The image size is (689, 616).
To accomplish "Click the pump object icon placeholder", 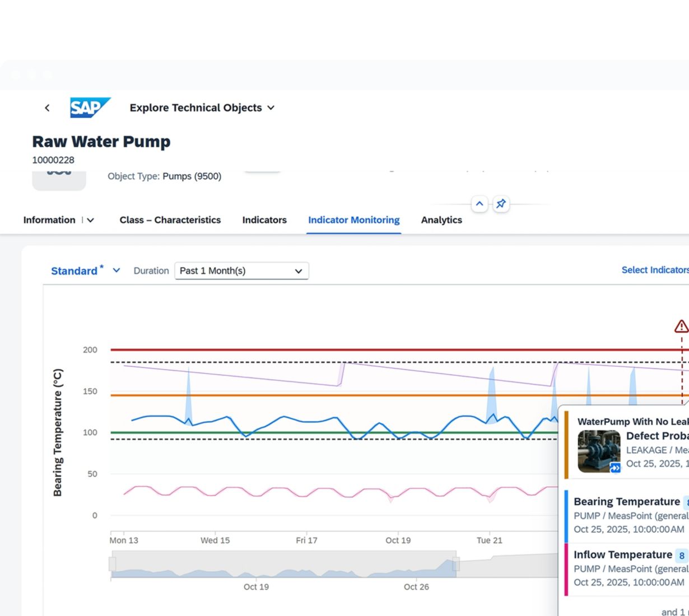I will point(59,178).
